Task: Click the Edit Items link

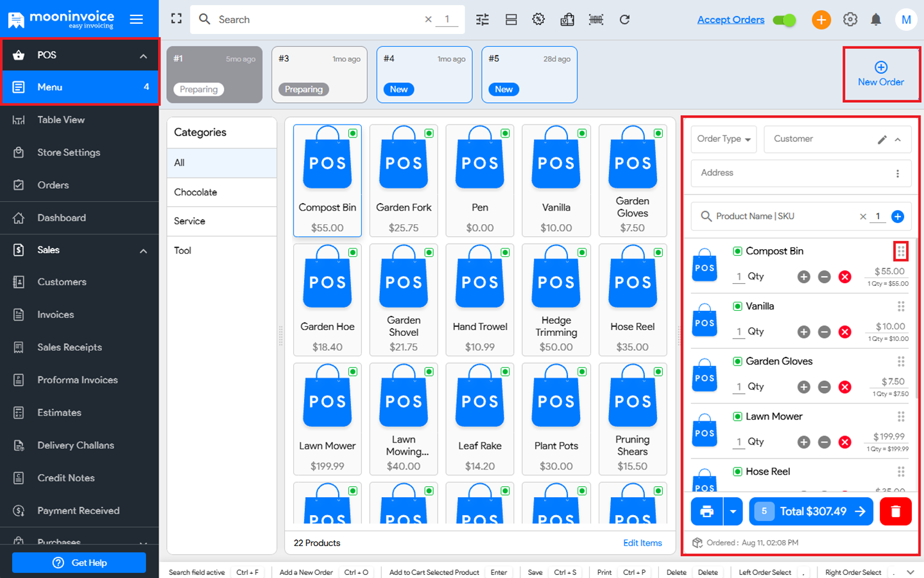Action: point(642,543)
